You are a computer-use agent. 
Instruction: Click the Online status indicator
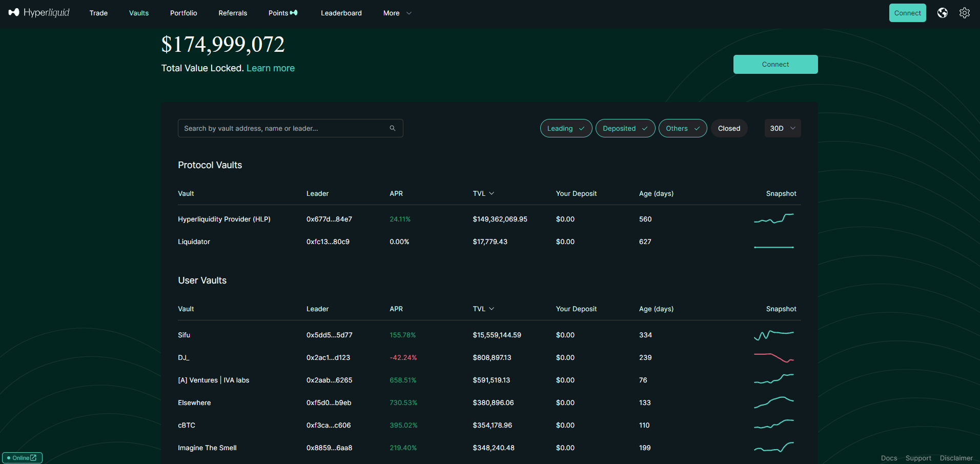(x=22, y=458)
